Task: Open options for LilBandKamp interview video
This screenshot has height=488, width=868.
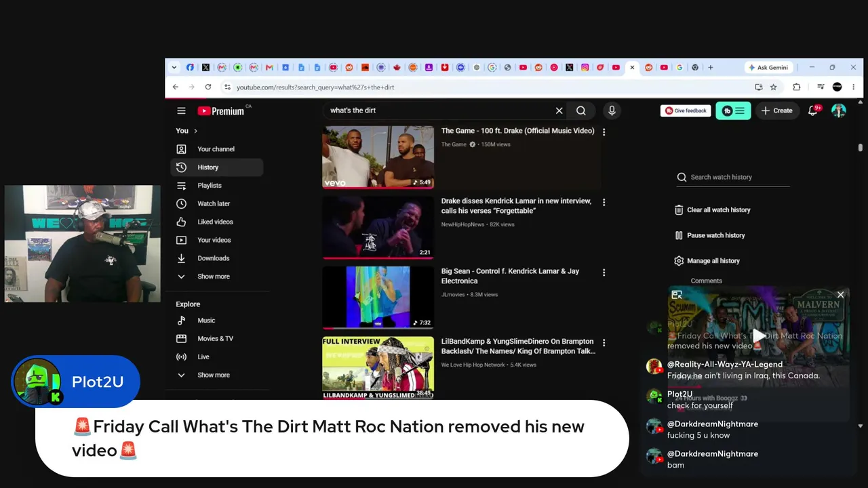Action: (604, 343)
